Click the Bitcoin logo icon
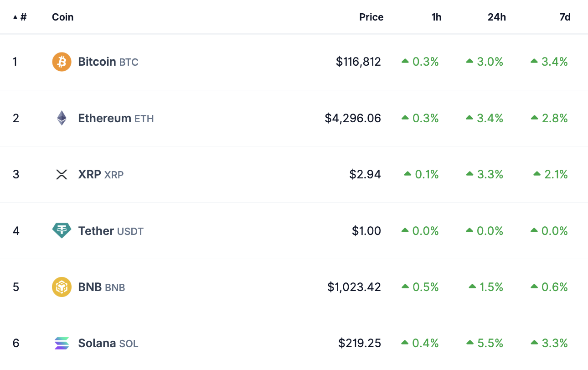 (x=62, y=62)
